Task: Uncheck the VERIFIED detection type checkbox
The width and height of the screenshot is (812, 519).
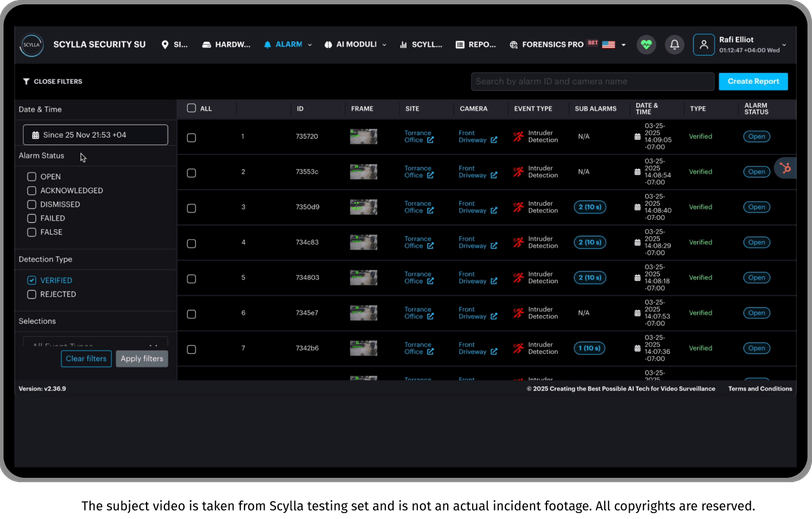Action: point(32,280)
